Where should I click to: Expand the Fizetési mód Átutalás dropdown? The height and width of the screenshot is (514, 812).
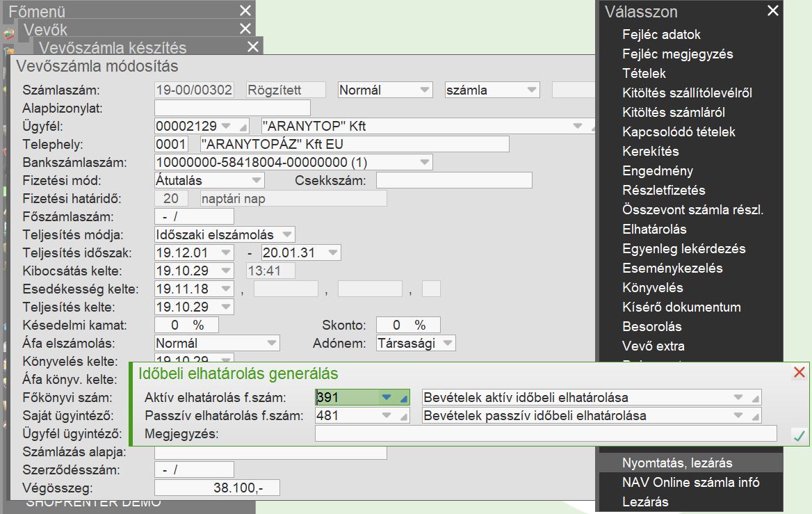256,180
